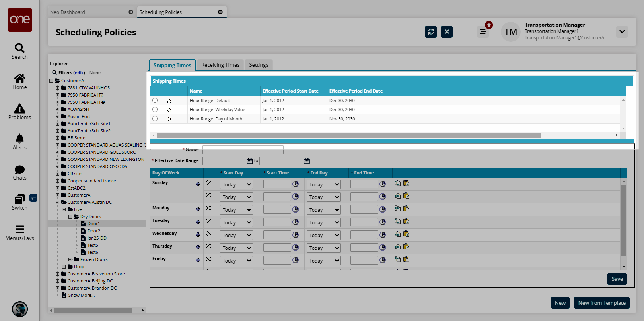The width and height of the screenshot is (644, 321).
Task: Select the Hour Range: Default radio button
Action: tap(155, 101)
